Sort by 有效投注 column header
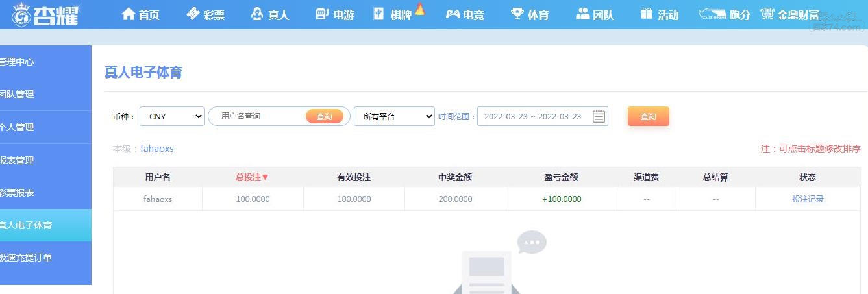This screenshot has height=294, width=868. (354, 177)
